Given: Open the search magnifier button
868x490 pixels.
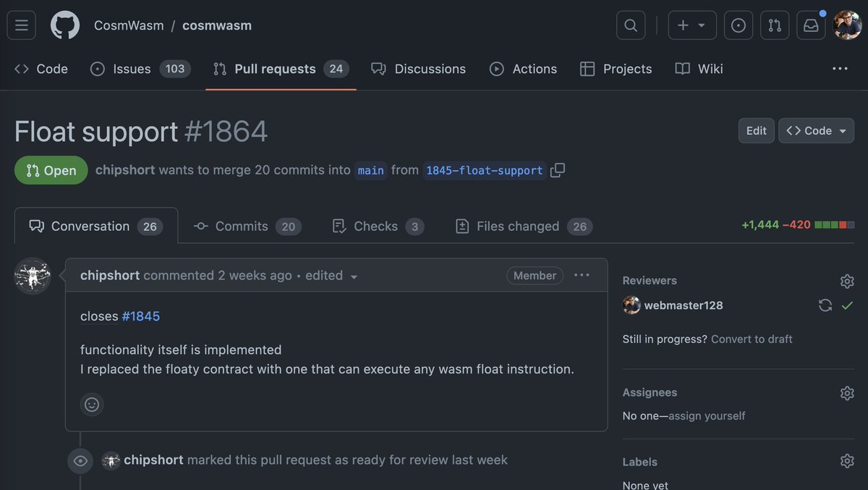Looking at the screenshot, I should (x=631, y=25).
